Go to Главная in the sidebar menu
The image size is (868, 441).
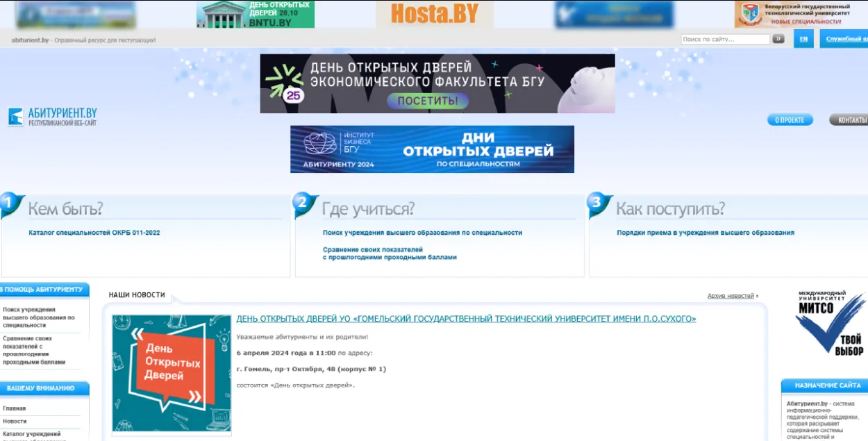tap(15, 408)
